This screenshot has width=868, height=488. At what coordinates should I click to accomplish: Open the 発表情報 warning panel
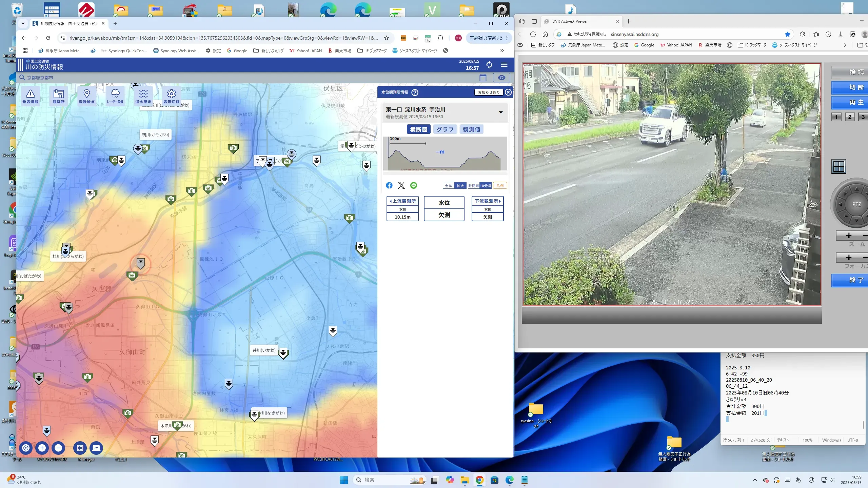point(31,96)
